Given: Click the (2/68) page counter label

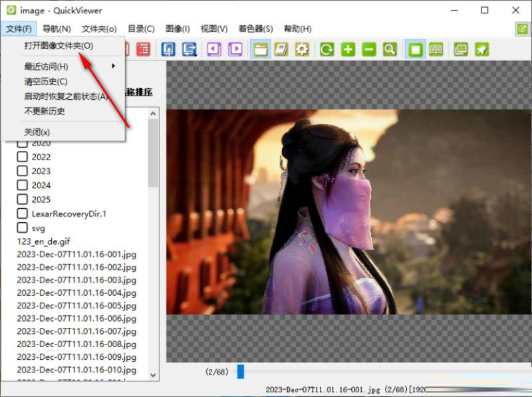Looking at the screenshot, I should pos(217,372).
